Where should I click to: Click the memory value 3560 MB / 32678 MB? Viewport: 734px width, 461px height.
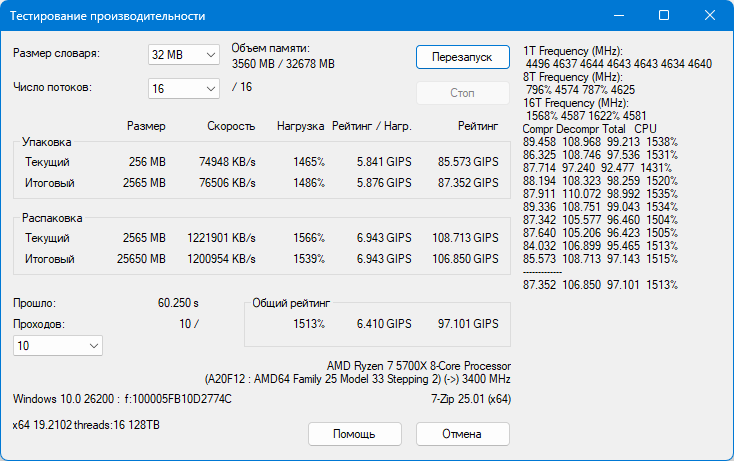[x=283, y=64]
